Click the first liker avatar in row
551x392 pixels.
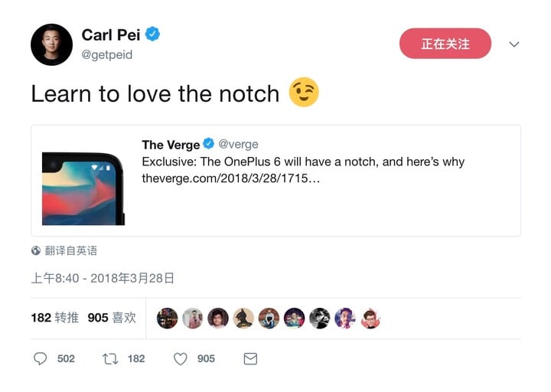[x=167, y=318]
